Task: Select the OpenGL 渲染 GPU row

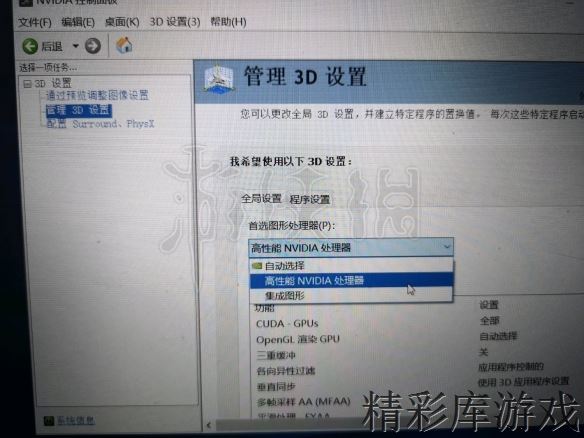Action: click(298, 340)
